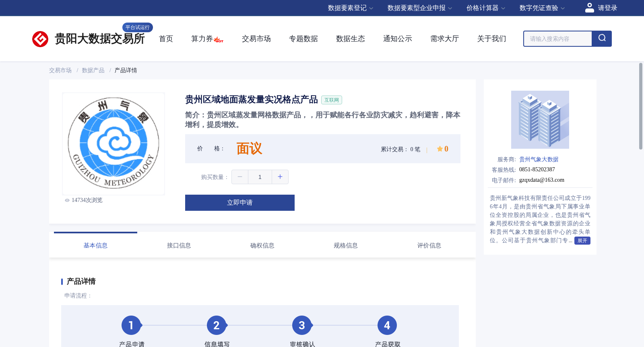Open 价格计算器 dropdown

click(x=485, y=8)
